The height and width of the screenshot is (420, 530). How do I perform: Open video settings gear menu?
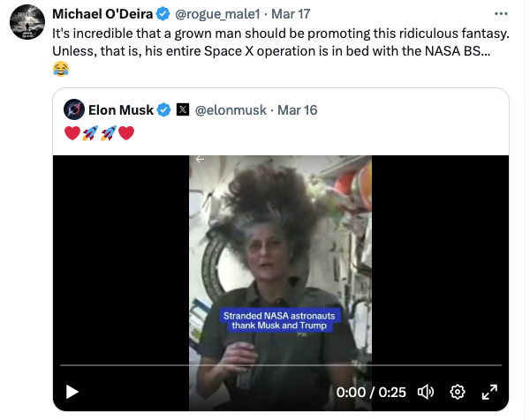(458, 391)
